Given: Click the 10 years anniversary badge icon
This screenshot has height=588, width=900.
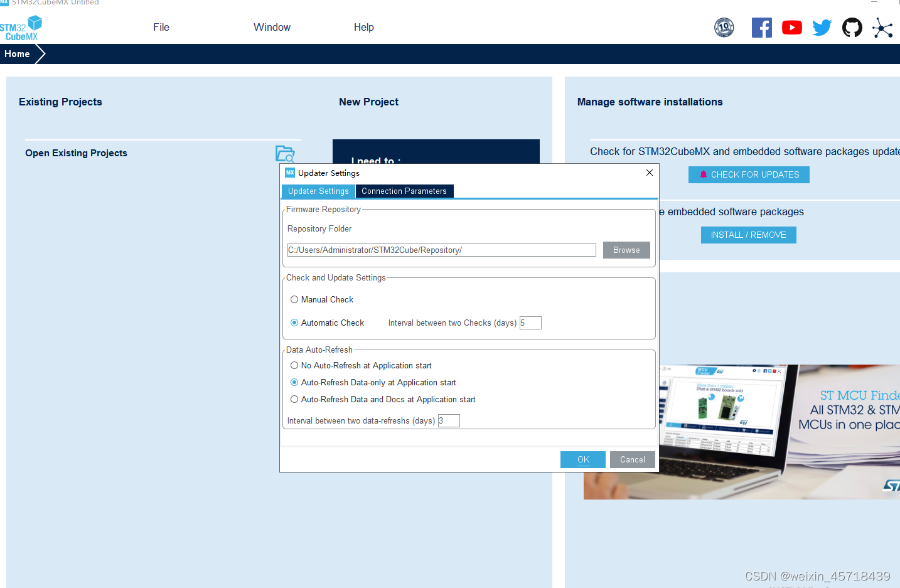Looking at the screenshot, I should (724, 28).
